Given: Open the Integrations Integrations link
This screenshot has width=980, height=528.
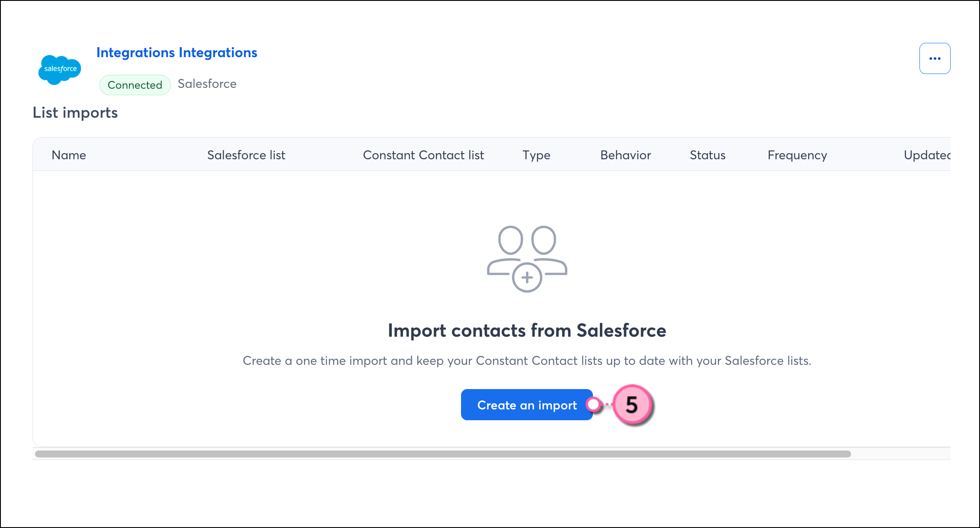Looking at the screenshot, I should [176, 52].
